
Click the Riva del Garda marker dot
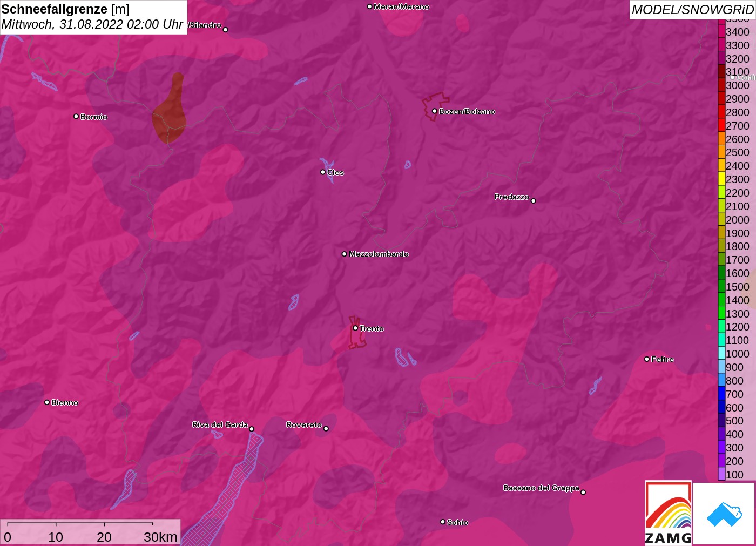(252, 429)
